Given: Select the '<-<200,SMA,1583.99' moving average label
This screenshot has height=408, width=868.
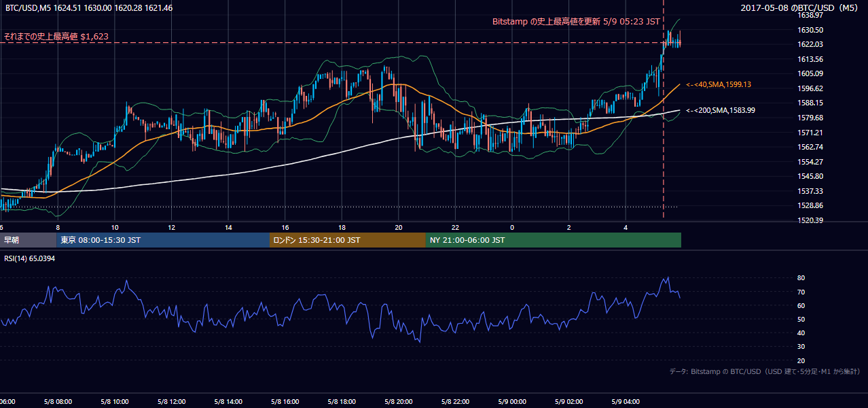Looking at the screenshot, I should point(721,110).
